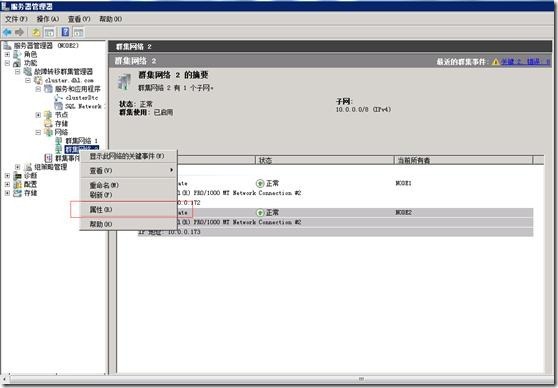Choose 刷新(F) in the context menu

(x=128, y=195)
